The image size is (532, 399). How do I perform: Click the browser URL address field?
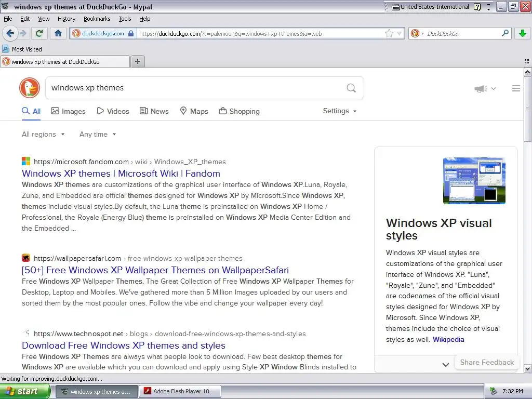click(261, 34)
